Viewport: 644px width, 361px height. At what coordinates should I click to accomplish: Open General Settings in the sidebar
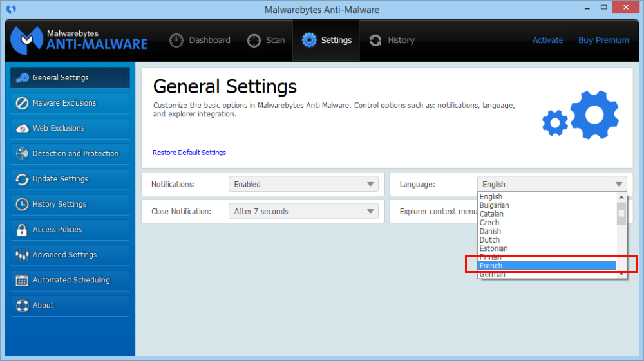(70, 77)
